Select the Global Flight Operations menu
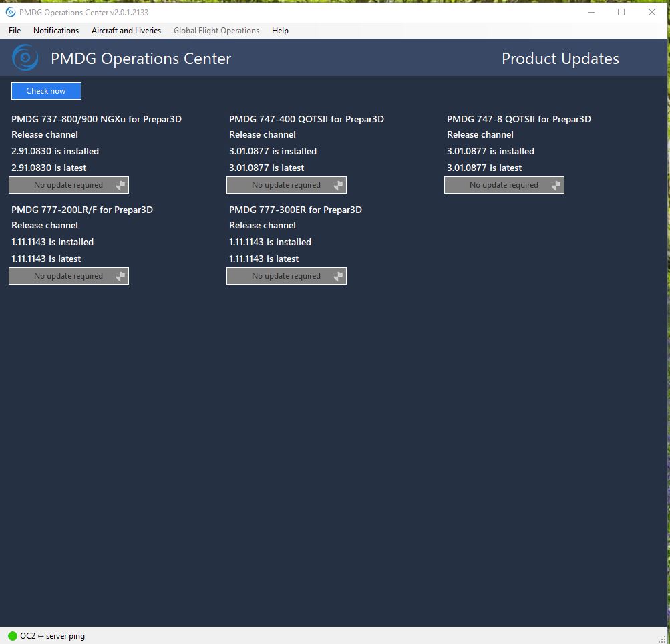670x644 pixels. point(216,31)
